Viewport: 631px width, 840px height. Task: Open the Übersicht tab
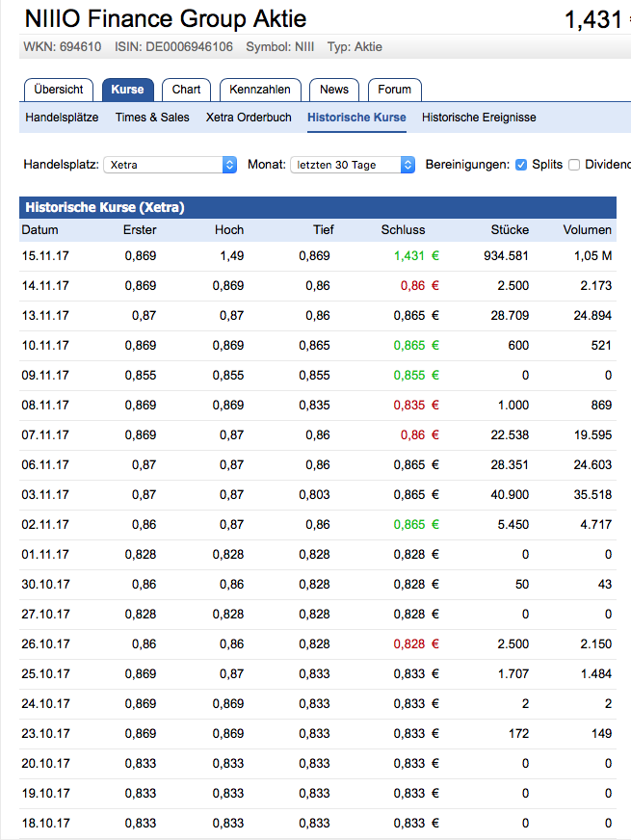click(x=59, y=90)
